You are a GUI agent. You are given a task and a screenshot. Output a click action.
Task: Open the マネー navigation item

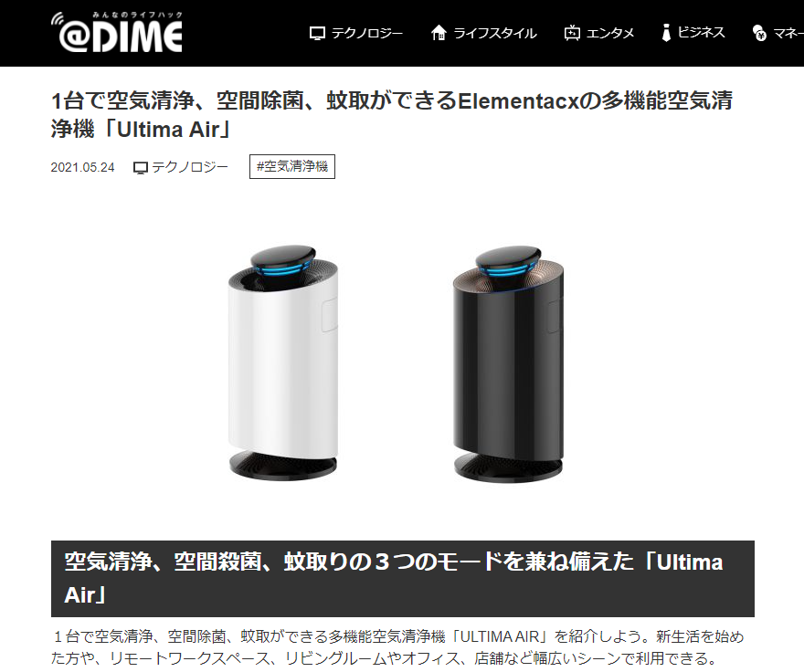click(778, 33)
